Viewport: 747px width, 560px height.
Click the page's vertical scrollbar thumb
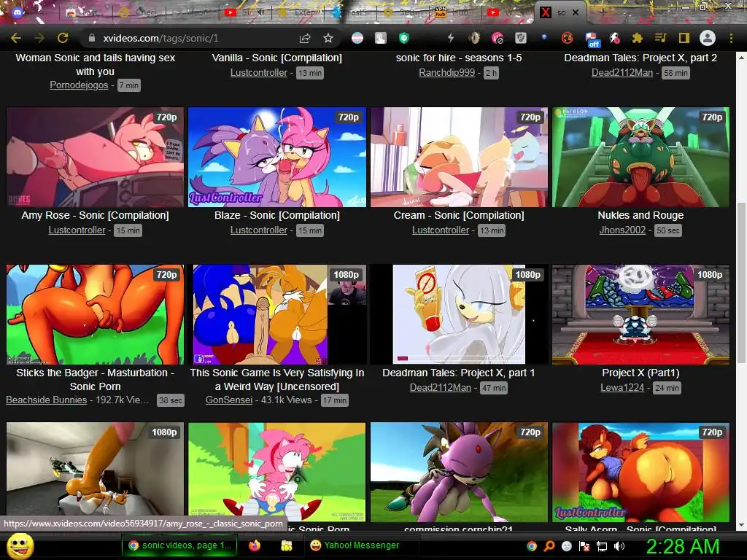click(x=741, y=282)
